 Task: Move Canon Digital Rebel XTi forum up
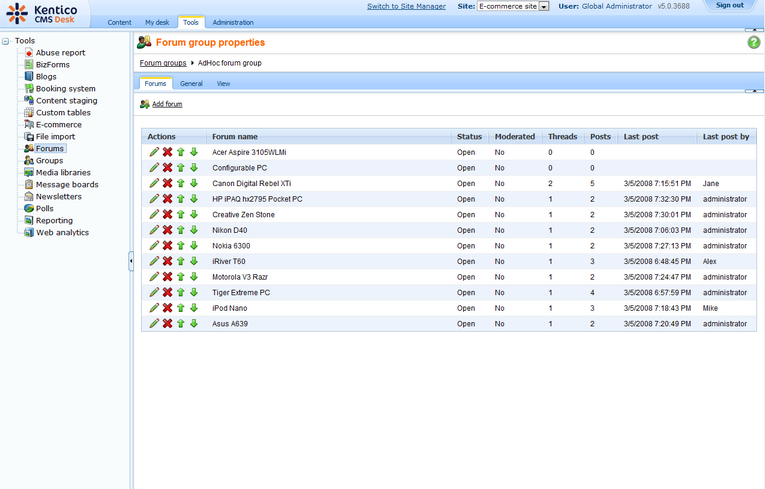click(181, 183)
